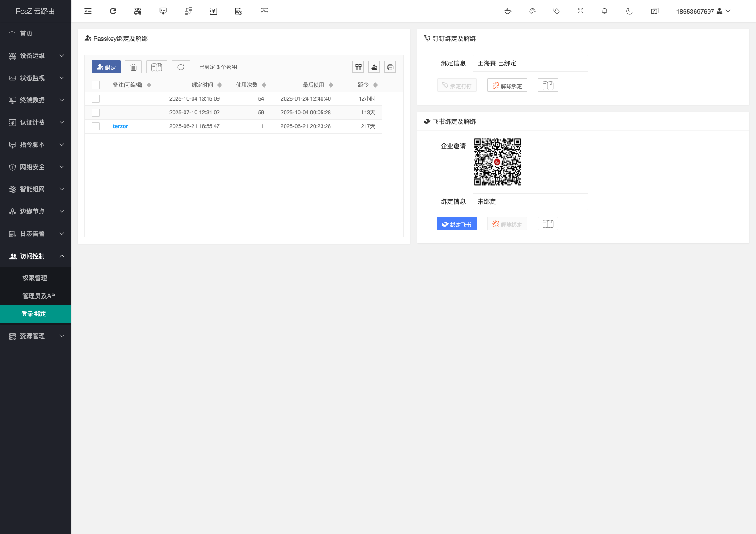Click the delete trash icon for passkeys

133,67
